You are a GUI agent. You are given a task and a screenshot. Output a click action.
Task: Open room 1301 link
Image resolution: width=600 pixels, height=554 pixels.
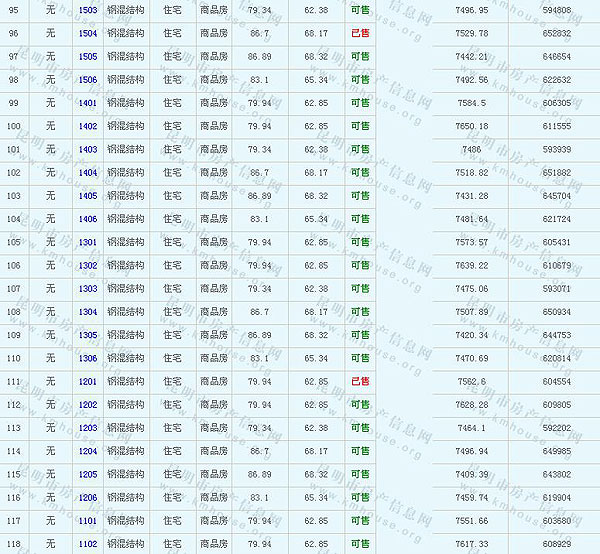click(88, 242)
